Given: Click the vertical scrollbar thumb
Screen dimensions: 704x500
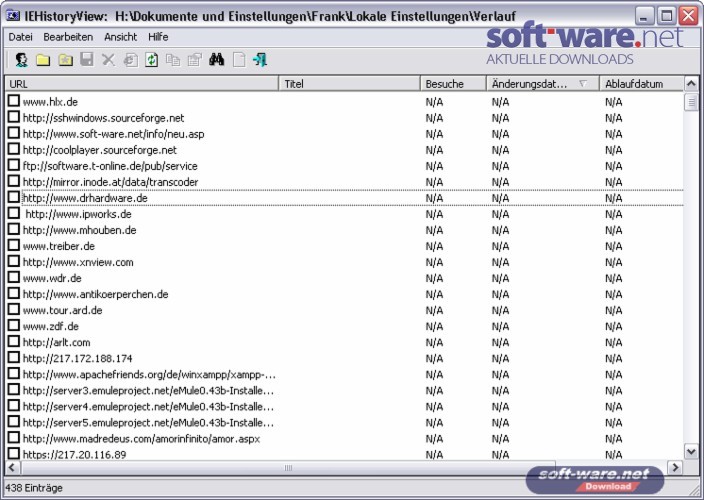Looking at the screenshot, I should pos(691,102).
